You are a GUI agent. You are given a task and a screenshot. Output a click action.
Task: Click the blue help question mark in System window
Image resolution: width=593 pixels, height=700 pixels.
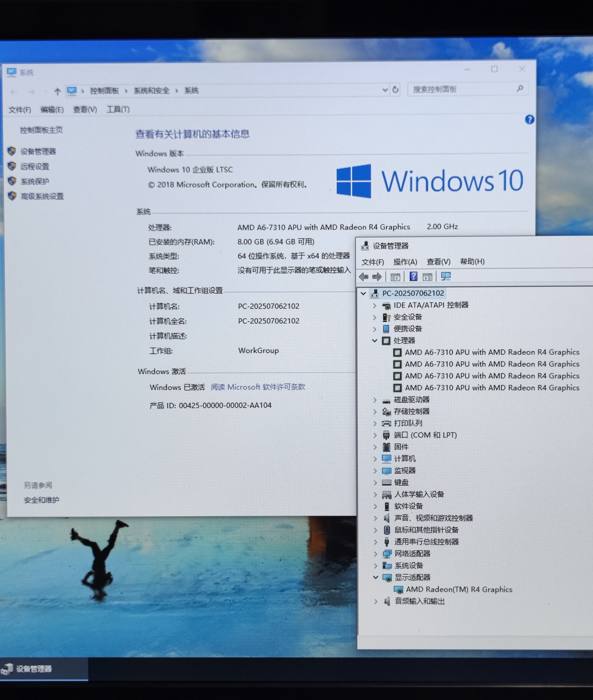tap(529, 119)
